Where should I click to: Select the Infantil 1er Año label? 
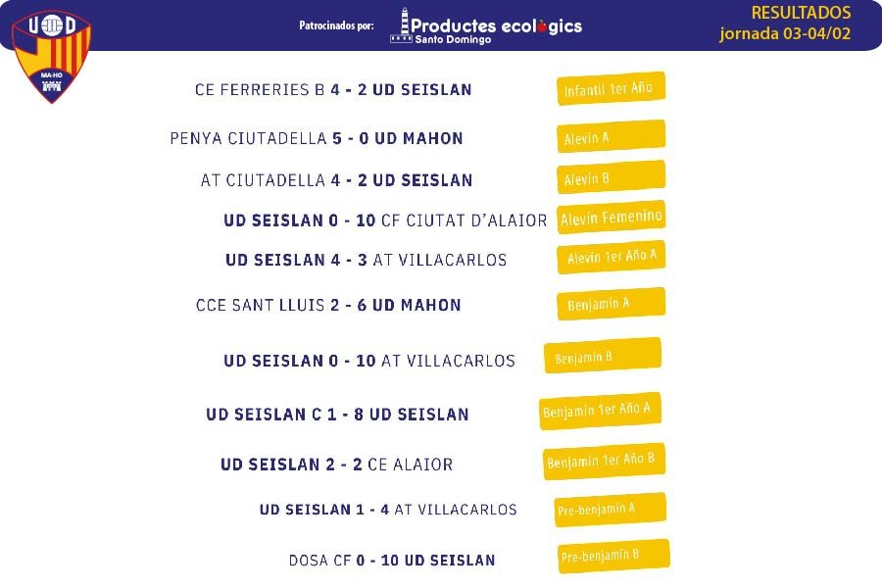pos(611,88)
